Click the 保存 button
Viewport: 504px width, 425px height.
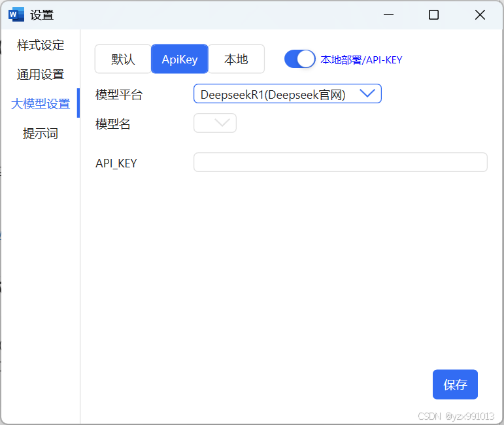click(x=455, y=384)
